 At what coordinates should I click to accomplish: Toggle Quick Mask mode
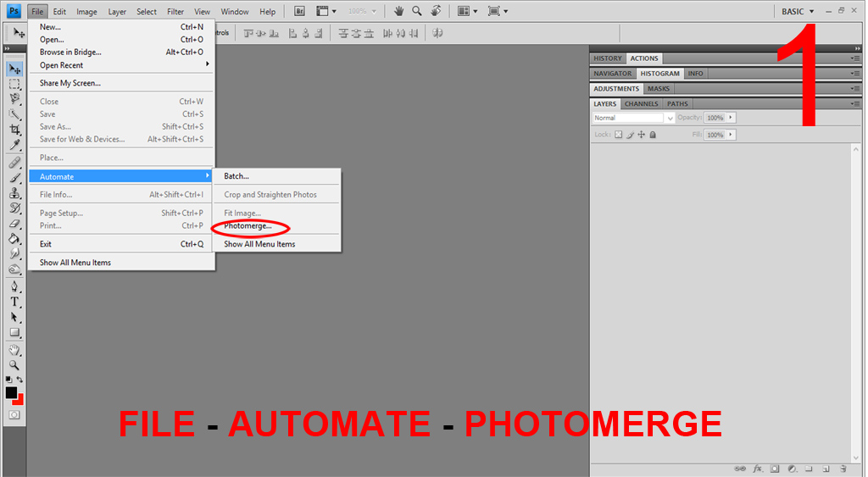pos(14,415)
